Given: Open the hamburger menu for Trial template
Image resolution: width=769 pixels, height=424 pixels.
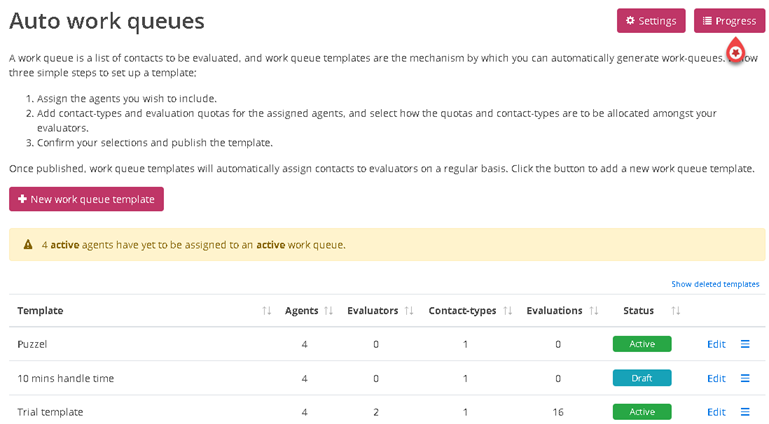Looking at the screenshot, I should 744,412.
